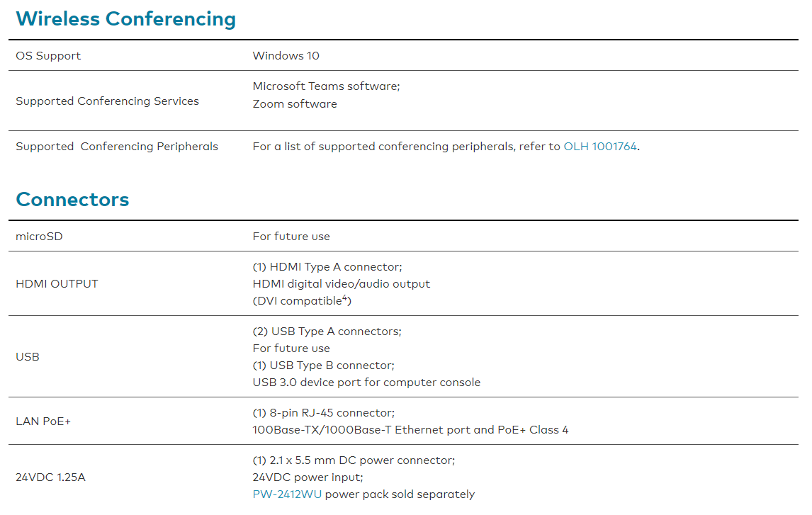The height and width of the screenshot is (515, 812).
Task: Click the 8-pin RJ-45 connector text
Action: click(323, 413)
